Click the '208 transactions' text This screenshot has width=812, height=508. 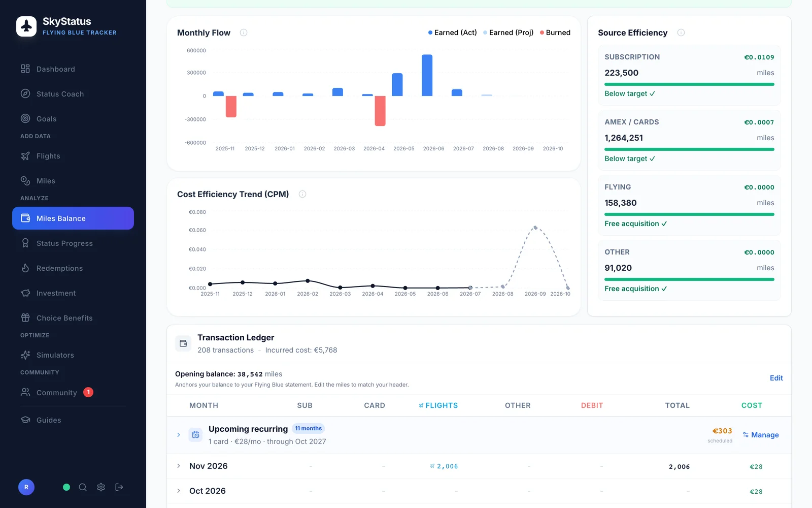click(225, 350)
